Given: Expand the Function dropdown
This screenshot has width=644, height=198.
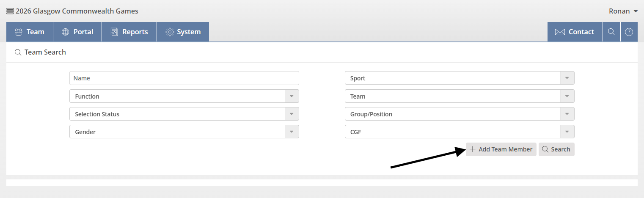Looking at the screenshot, I should tap(184, 96).
